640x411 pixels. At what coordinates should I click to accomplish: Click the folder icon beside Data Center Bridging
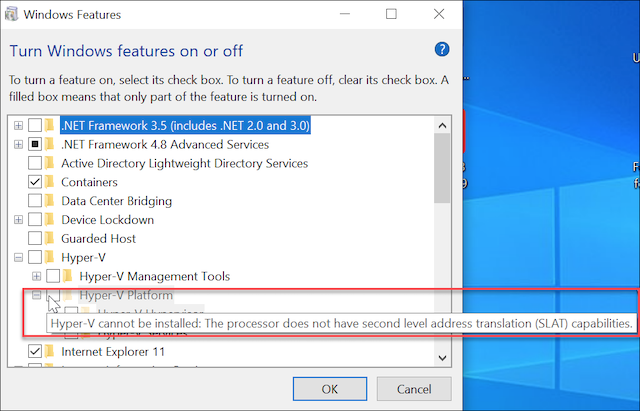click(49, 201)
